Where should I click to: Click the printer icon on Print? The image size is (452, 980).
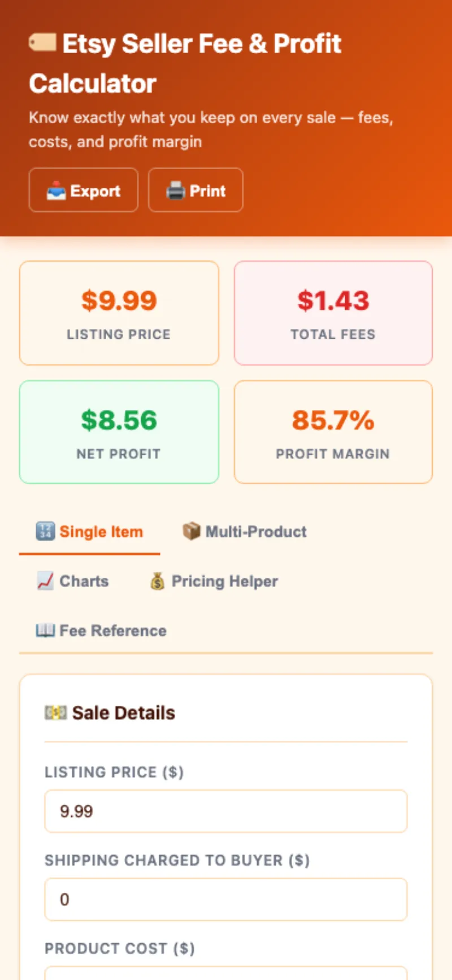click(x=176, y=191)
